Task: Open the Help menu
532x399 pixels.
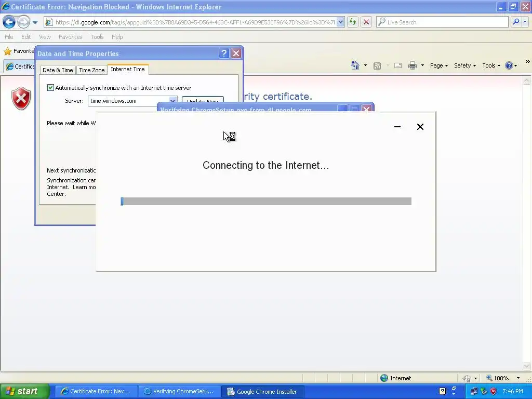Action: pos(117,37)
